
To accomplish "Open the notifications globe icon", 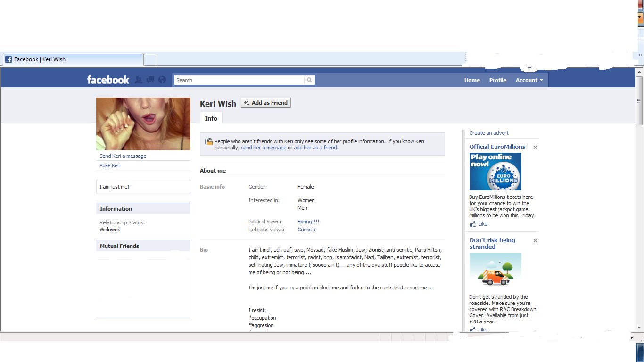I will (x=162, y=80).
